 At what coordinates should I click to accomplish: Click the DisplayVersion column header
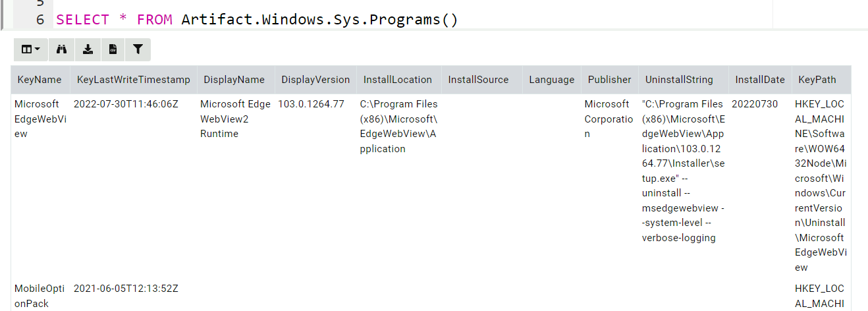[x=315, y=80]
